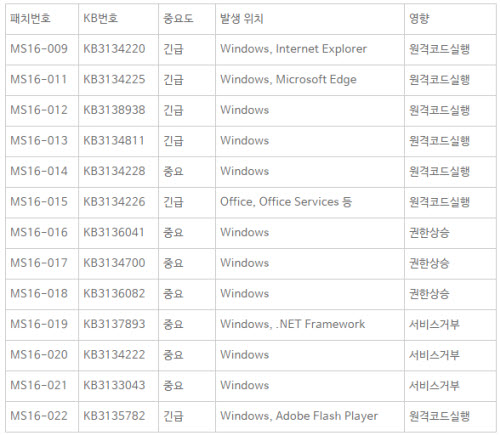Click the 영향 column header
Screen dimensions: 500x435
point(450,19)
